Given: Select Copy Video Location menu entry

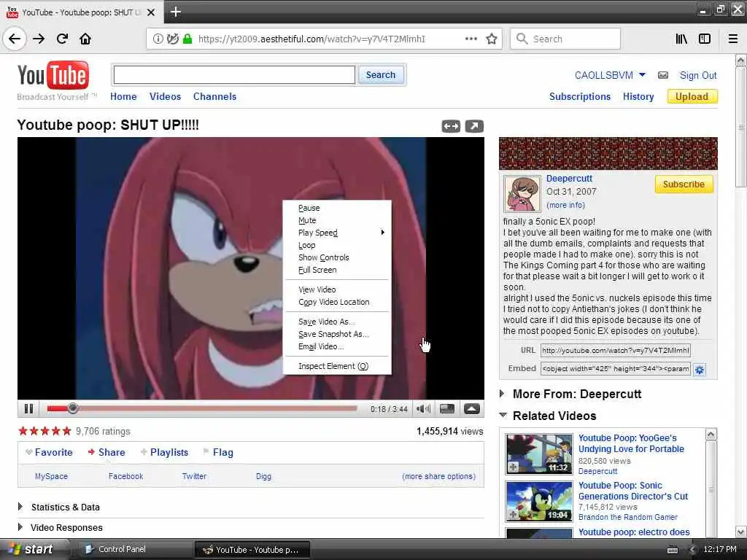Looking at the screenshot, I should click(337, 303).
